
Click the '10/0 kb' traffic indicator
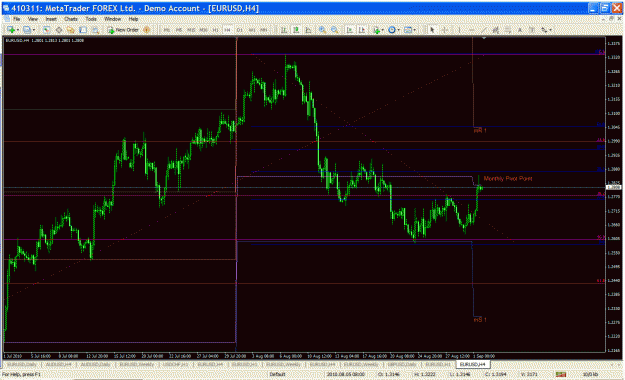590,374
